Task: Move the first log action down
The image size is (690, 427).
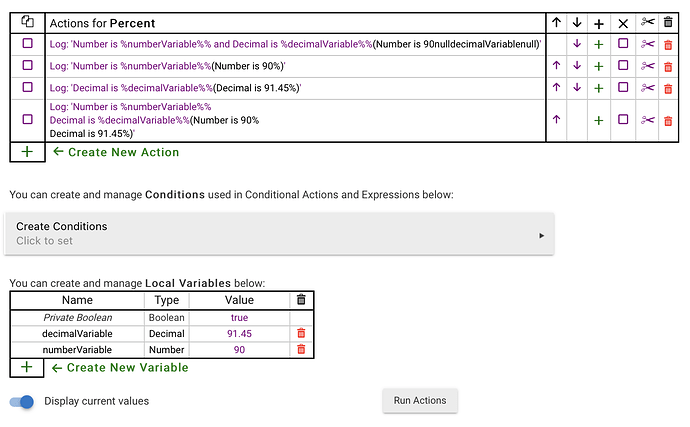Action: [x=577, y=44]
